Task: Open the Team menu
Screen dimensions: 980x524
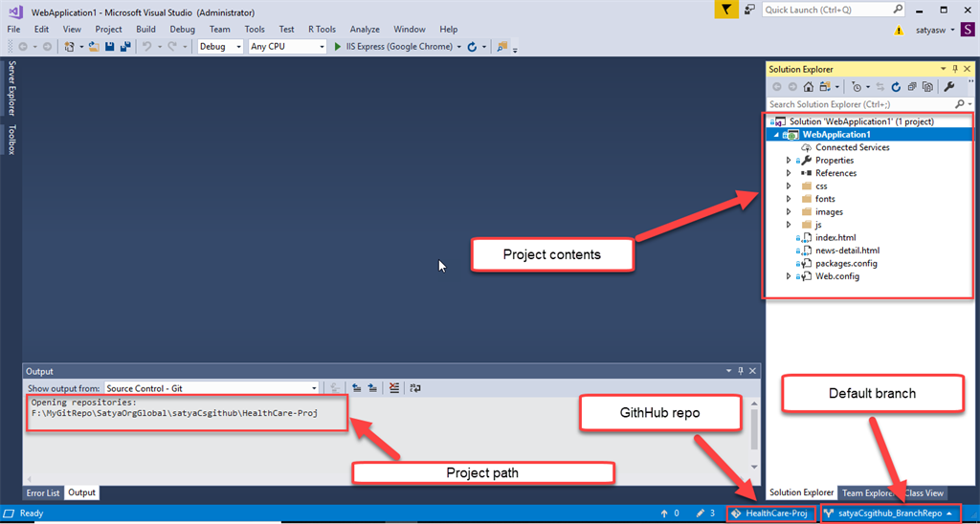Action: tap(220, 30)
